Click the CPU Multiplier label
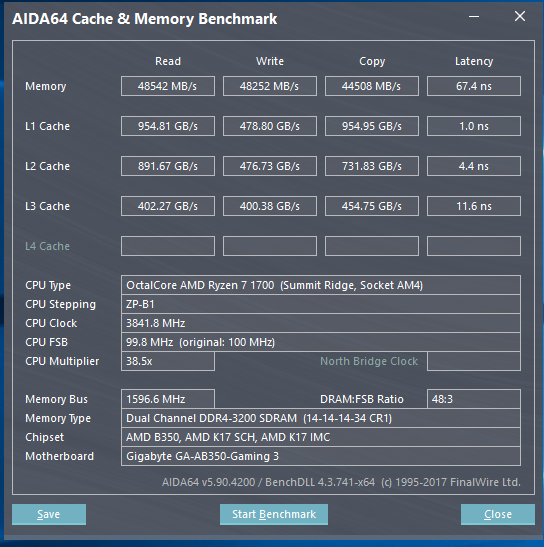The width and height of the screenshot is (544, 547). click(x=62, y=361)
